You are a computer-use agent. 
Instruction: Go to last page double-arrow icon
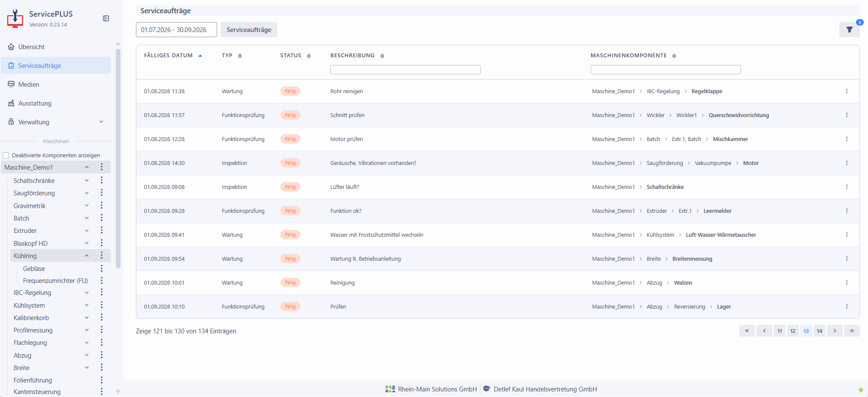tap(851, 331)
